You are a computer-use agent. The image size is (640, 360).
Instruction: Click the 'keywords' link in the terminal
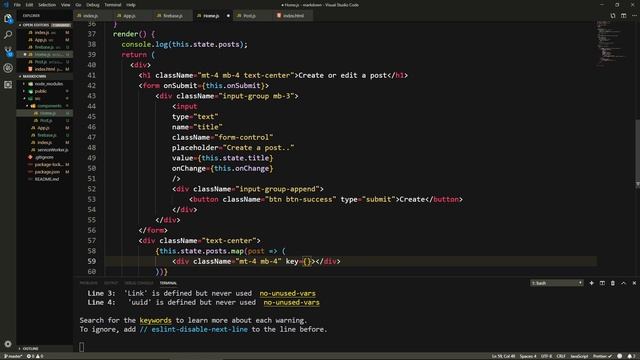[156, 320]
